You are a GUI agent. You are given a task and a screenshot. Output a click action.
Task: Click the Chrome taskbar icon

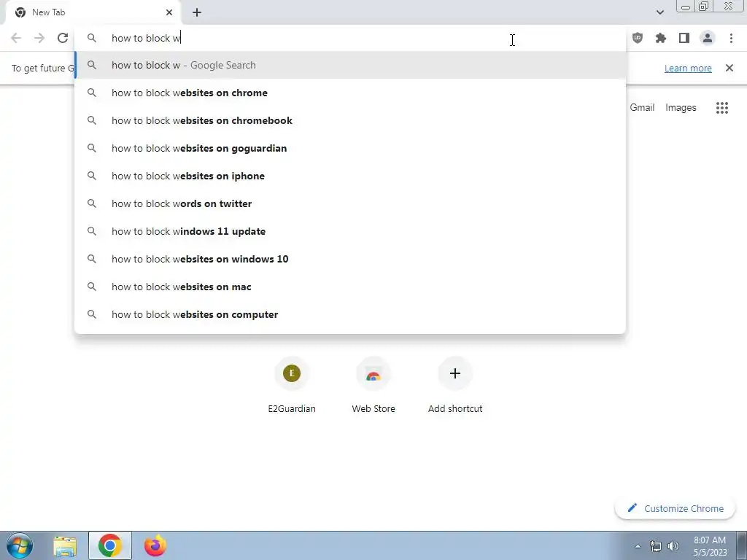click(110, 545)
